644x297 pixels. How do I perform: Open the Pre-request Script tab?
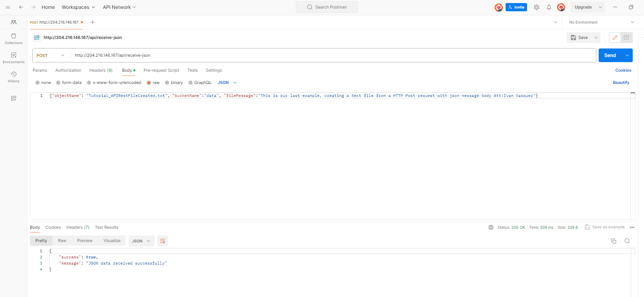coord(161,70)
